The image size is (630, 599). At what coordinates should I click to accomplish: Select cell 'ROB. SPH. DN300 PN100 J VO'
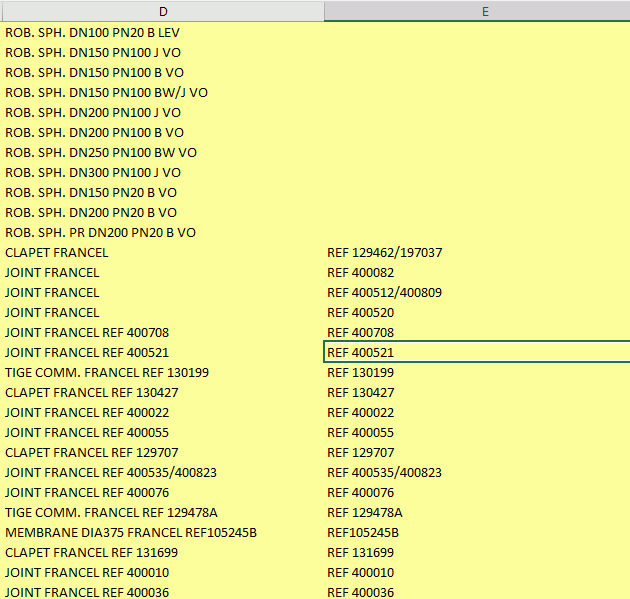[x=163, y=173]
